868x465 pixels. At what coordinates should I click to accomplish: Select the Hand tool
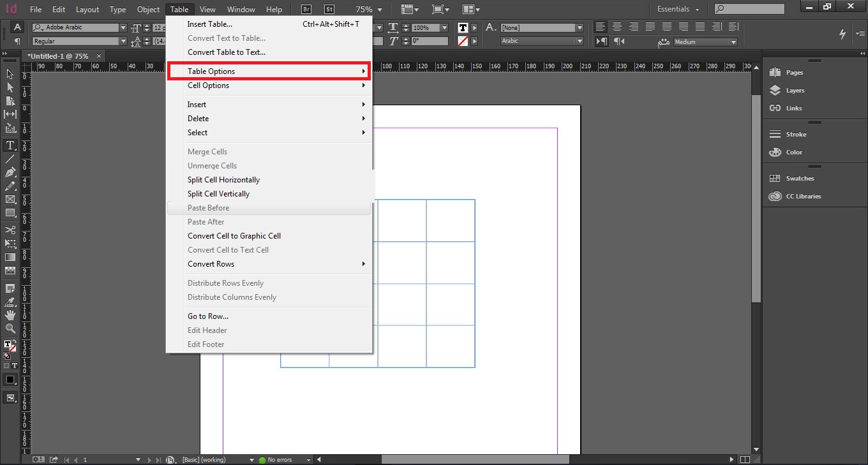[10, 315]
